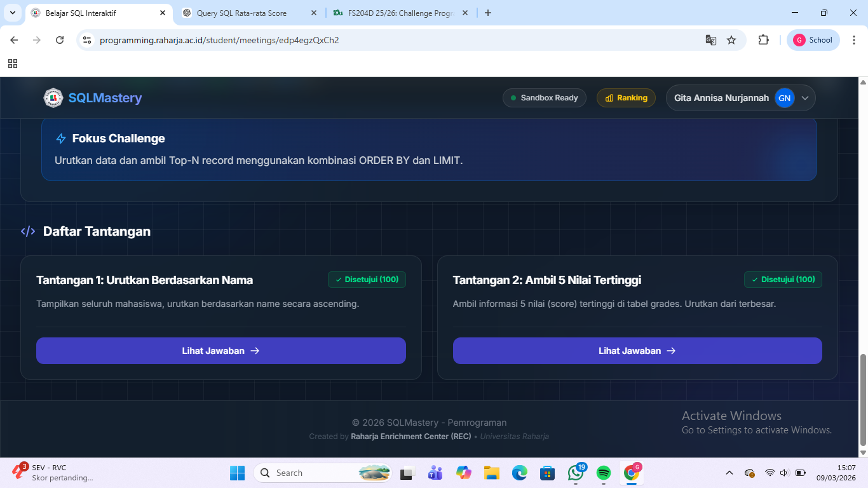868x488 pixels.
Task: Open the Ranking leaderboard button
Action: pos(626,98)
